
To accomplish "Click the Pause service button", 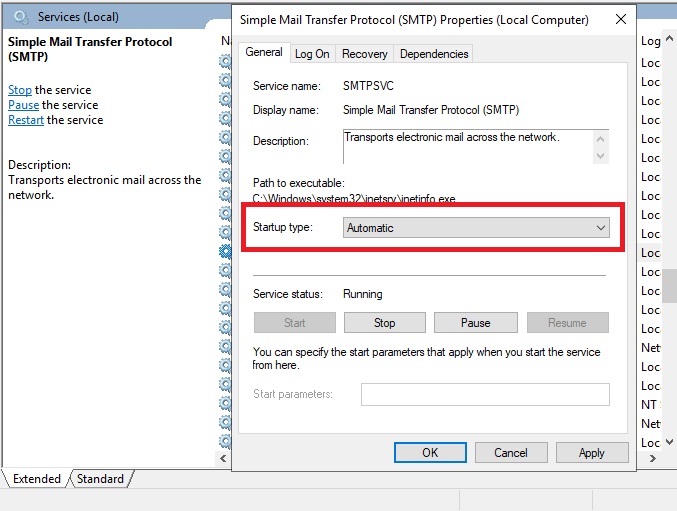I will tap(475, 323).
